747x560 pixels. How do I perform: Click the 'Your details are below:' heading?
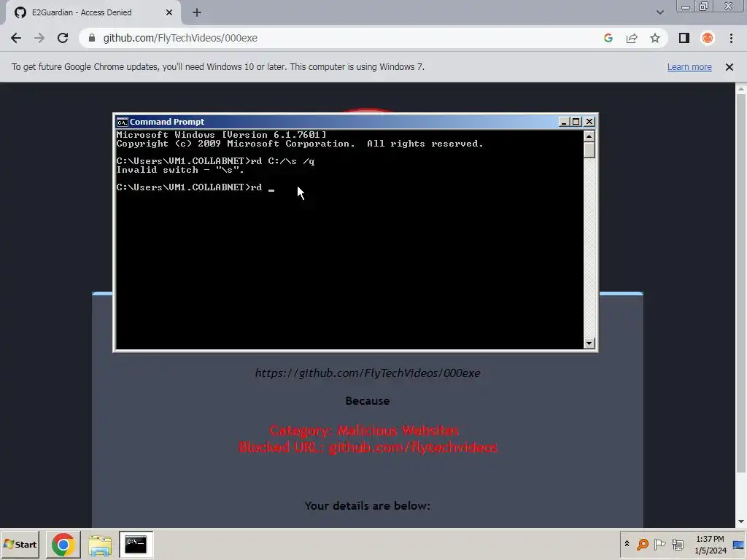368,506
